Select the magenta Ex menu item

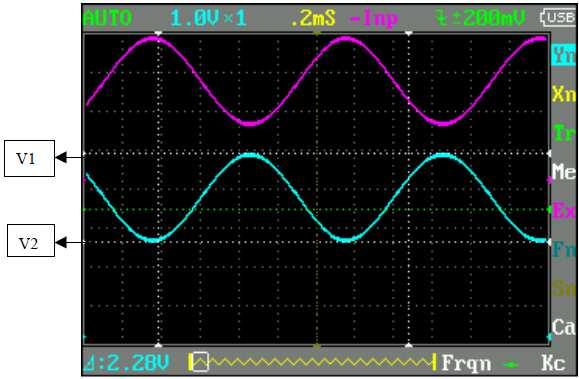pyautogui.click(x=564, y=211)
